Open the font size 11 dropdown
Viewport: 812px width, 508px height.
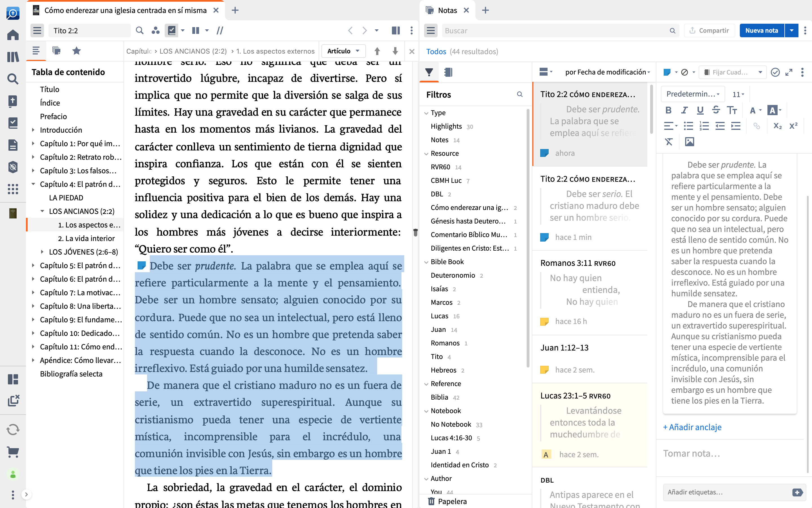[738, 95]
